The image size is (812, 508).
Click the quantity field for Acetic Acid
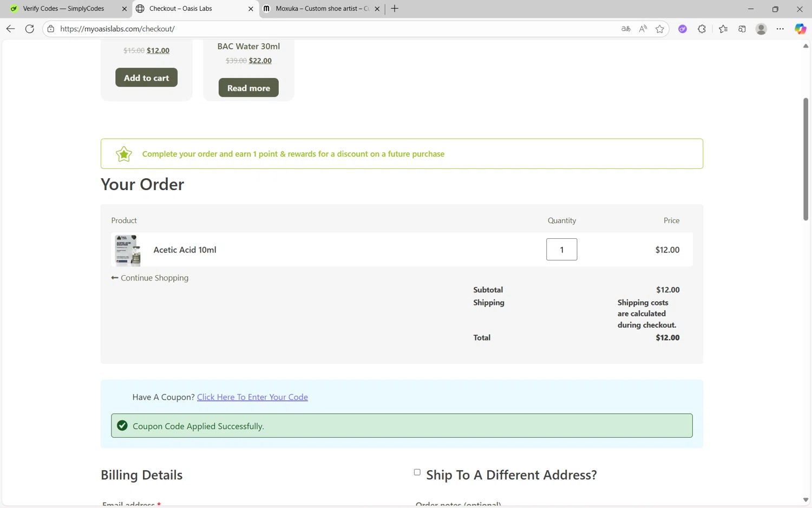[561, 249]
